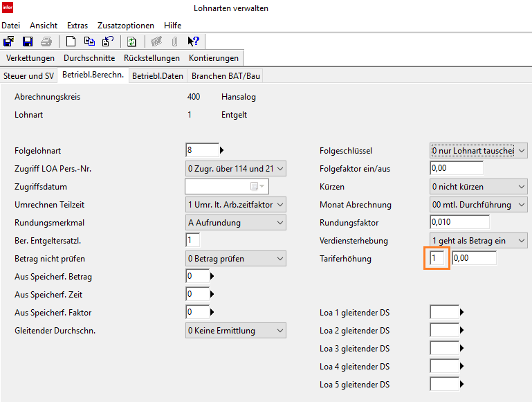Click the Lohnart name Entgelt

tap(234, 115)
